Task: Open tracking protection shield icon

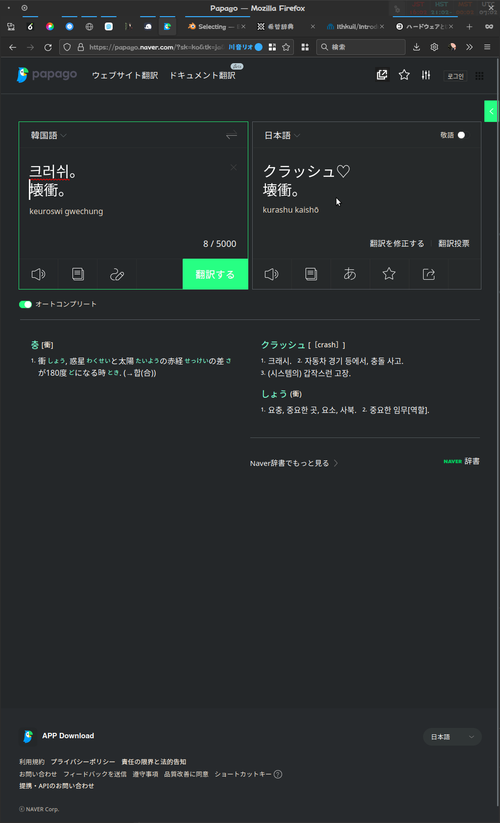Action: pyautogui.click(x=67, y=47)
